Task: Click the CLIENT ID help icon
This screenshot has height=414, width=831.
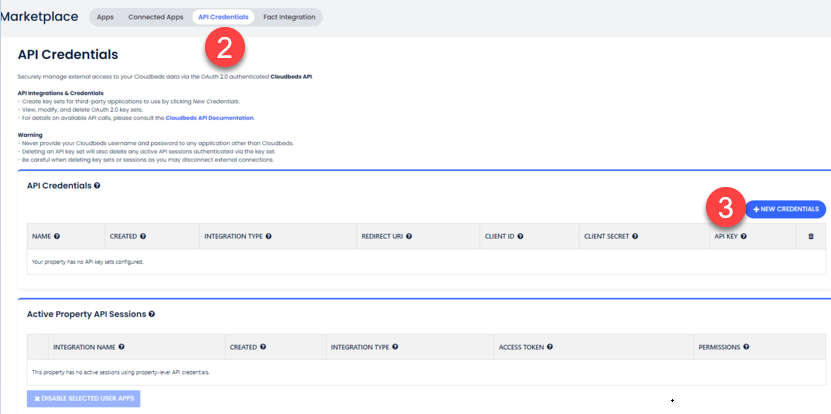Action: (x=517, y=236)
